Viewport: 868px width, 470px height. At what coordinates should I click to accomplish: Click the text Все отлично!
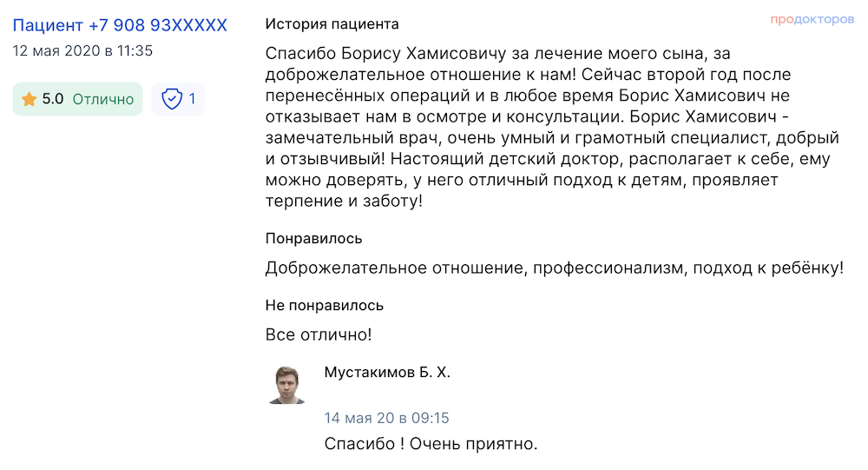319,334
